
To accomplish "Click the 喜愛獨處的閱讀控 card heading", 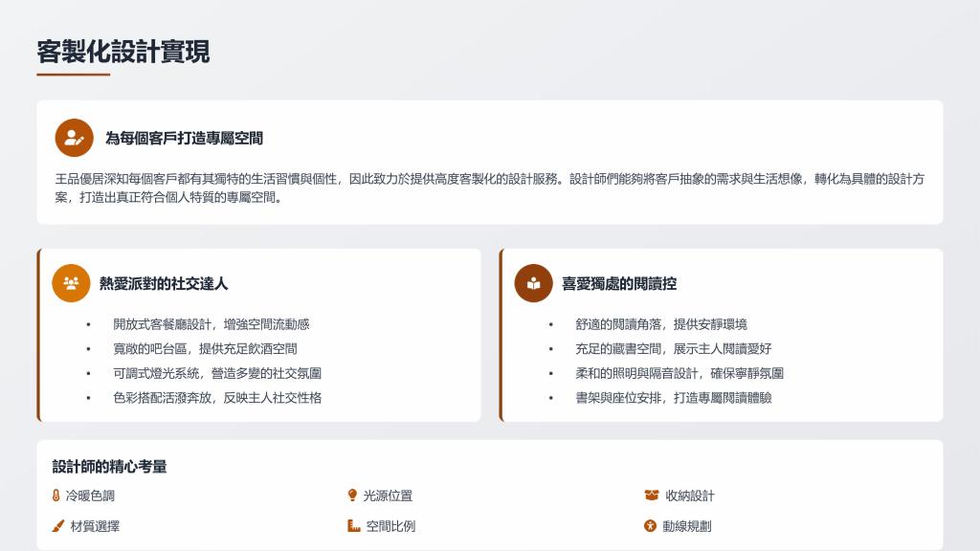I will tap(619, 284).
